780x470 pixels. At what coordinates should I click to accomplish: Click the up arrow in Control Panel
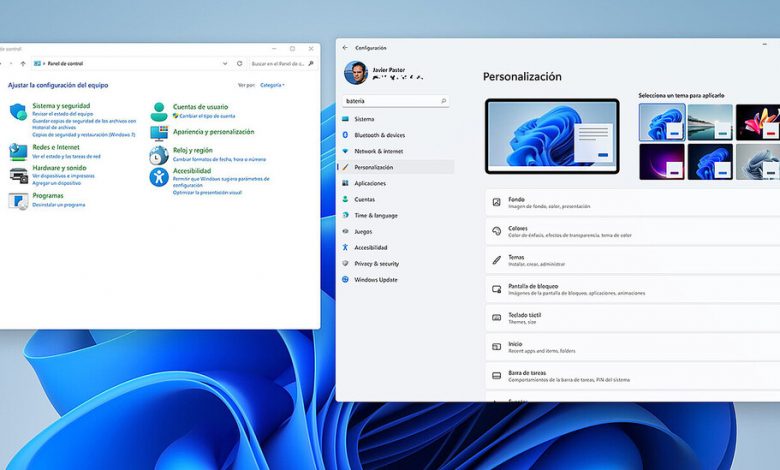click(x=23, y=64)
